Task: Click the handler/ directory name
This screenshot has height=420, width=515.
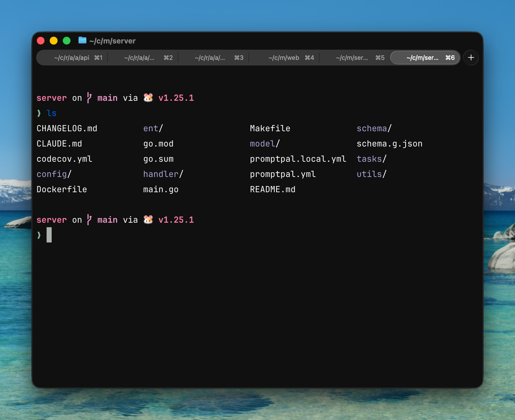Action: [163, 174]
